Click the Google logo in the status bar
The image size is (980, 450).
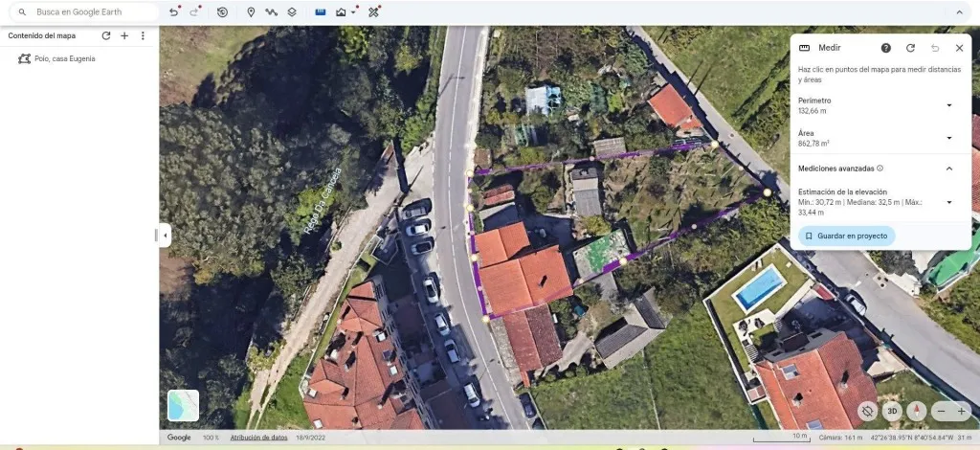tap(179, 438)
